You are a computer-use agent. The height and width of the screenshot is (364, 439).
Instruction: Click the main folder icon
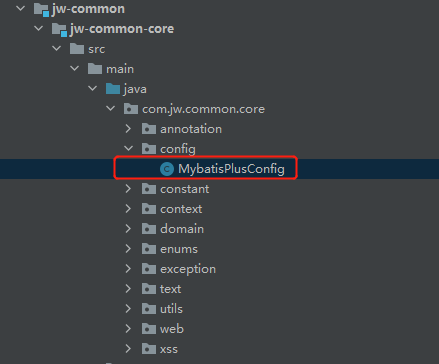tap(95, 69)
